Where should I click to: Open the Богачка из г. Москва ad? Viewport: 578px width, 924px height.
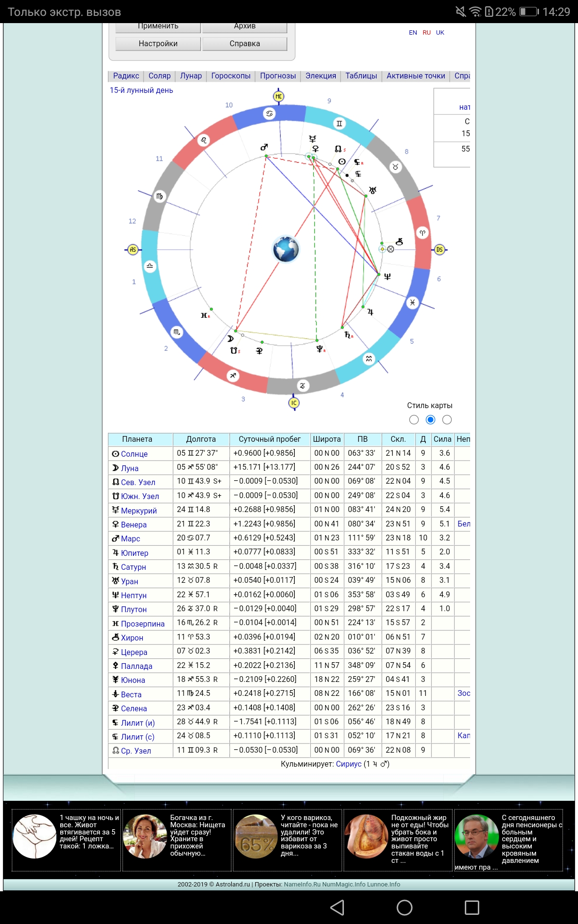click(x=177, y=839)
